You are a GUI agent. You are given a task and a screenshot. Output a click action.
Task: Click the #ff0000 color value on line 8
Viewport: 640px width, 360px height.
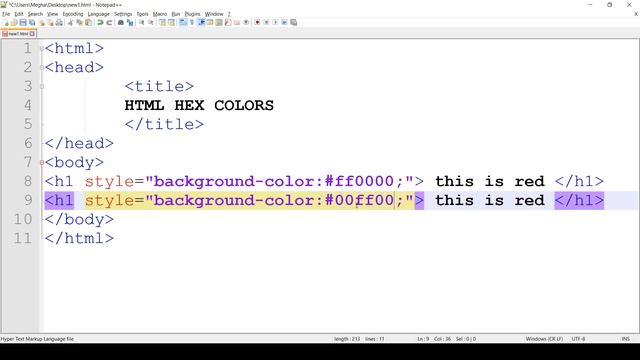coord(359,181)
